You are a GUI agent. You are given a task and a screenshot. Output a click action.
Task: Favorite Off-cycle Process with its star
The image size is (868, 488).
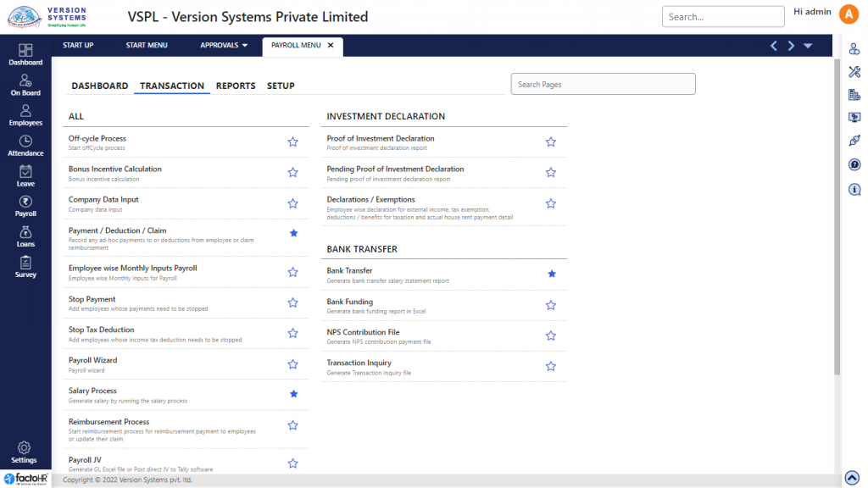[293, 142]
